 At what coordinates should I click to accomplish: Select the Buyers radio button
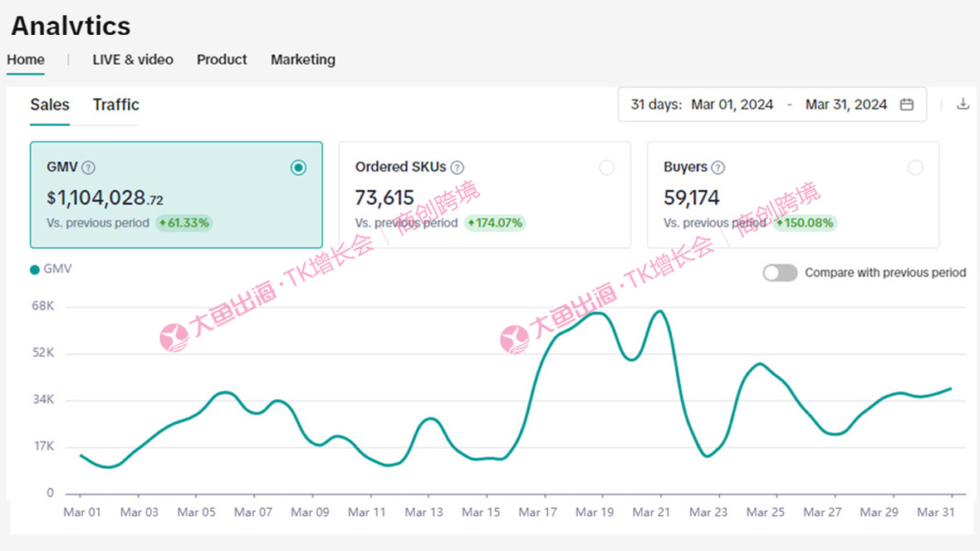(x=915, y=168)
